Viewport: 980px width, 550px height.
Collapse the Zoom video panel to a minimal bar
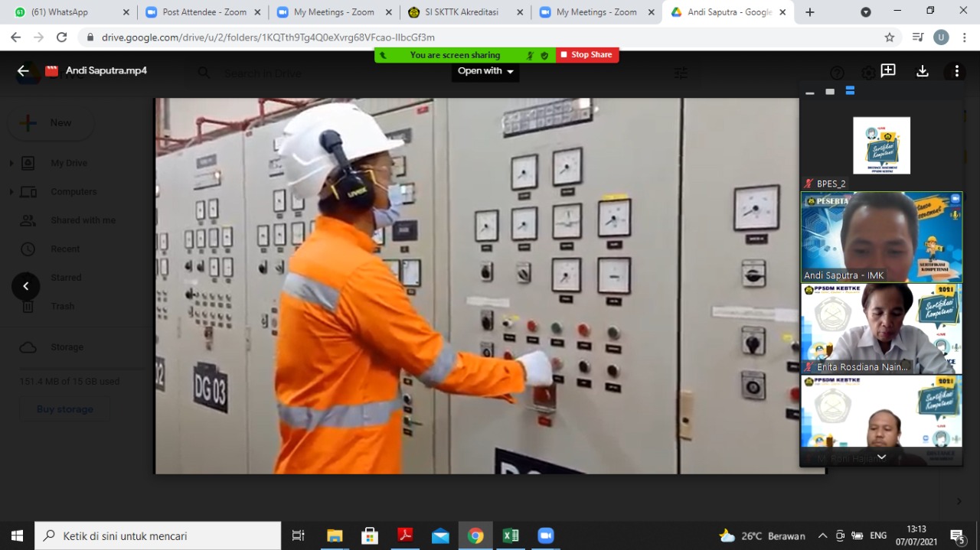[810, 93]
